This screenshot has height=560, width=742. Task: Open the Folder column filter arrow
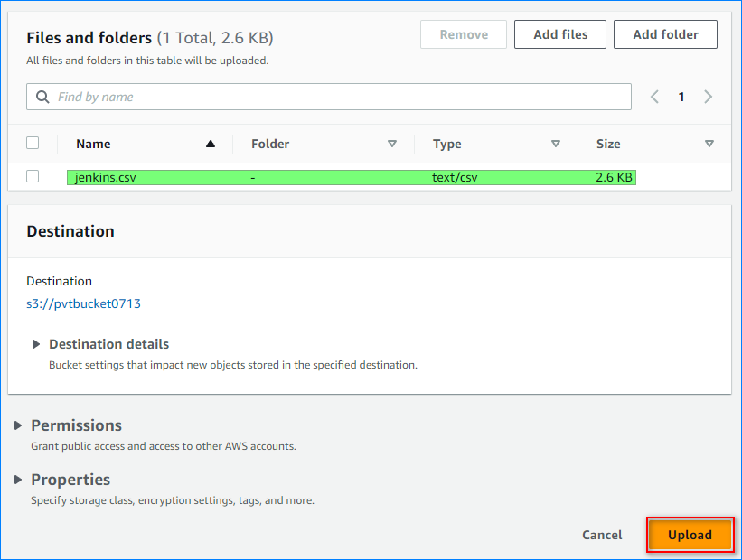392,144
